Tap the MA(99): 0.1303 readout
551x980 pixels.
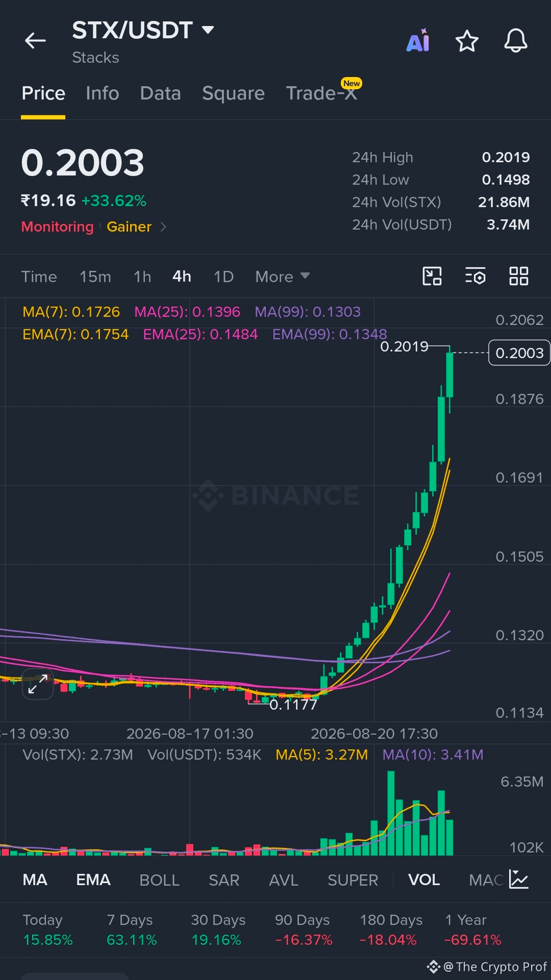[307, 312]
